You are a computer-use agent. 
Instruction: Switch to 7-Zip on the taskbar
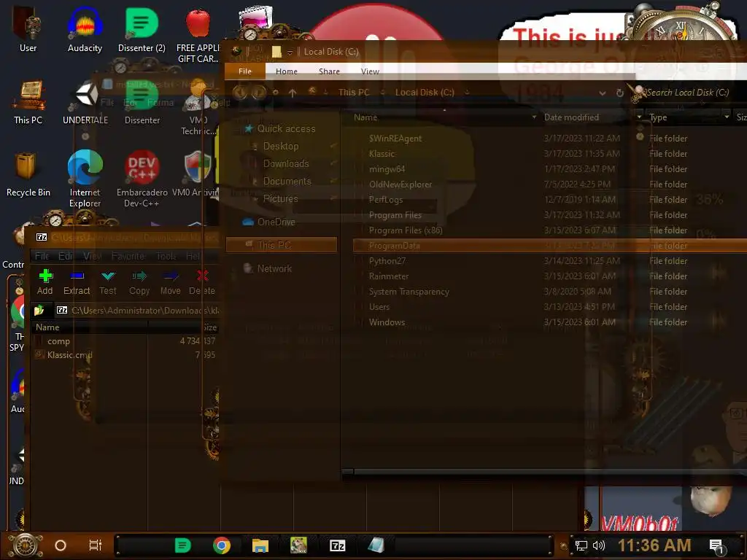337,545
